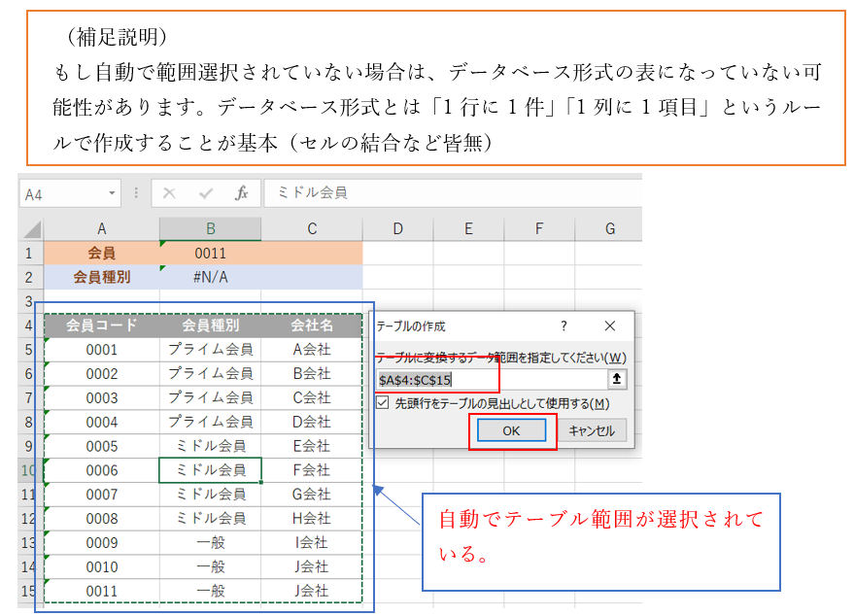Click cell B1 containing 0011

210,254
